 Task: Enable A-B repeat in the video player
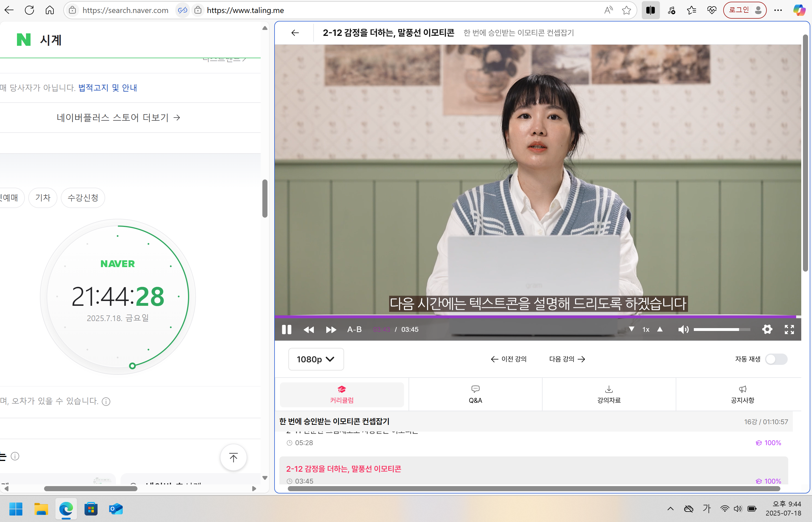click(x=354, y=329)
